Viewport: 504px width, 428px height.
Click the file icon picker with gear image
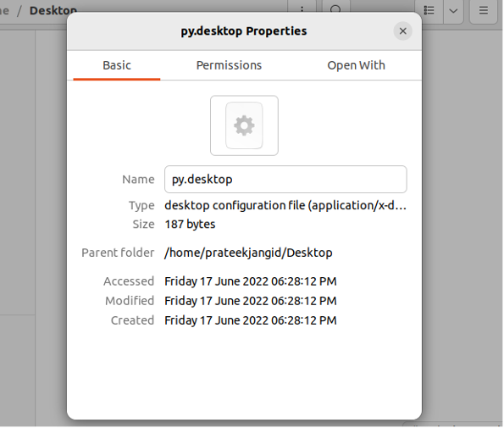[x=244, y=125]
